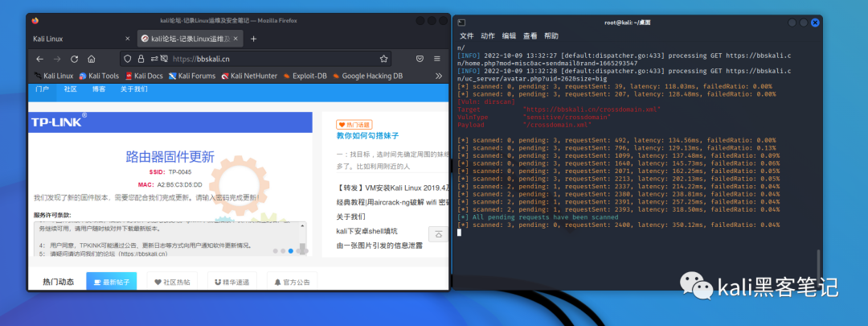868x326 pixels.
Task: Open the Kali NetHunter bookmark
Action: pyautogui.click(x=249, y=76)
